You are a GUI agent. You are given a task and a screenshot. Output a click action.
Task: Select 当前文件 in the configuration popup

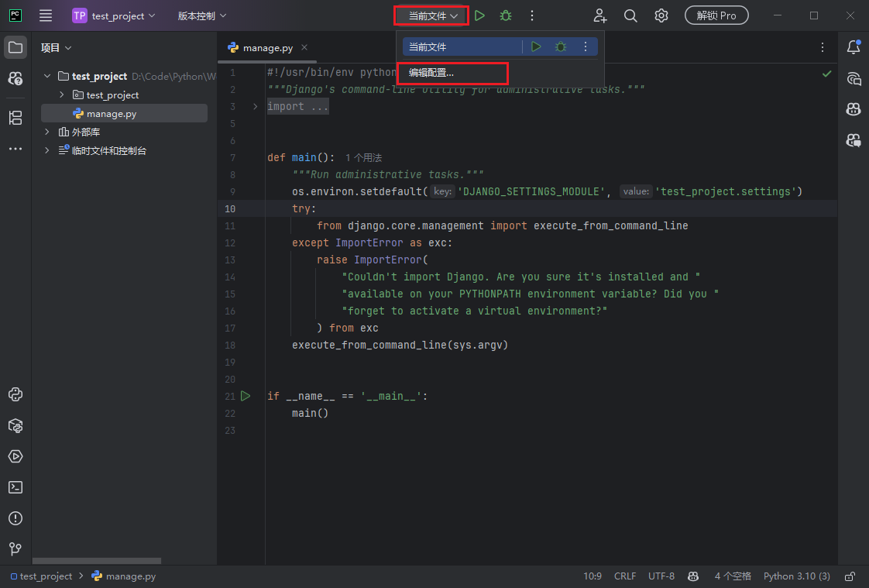tap(461, 47)
